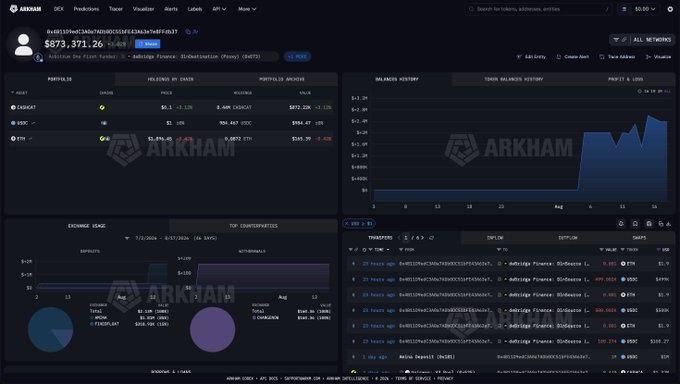The height and width of the screenshot is (384, 680).
Task: Open the Aminа Deposit sender link
Action: [427, 357]
